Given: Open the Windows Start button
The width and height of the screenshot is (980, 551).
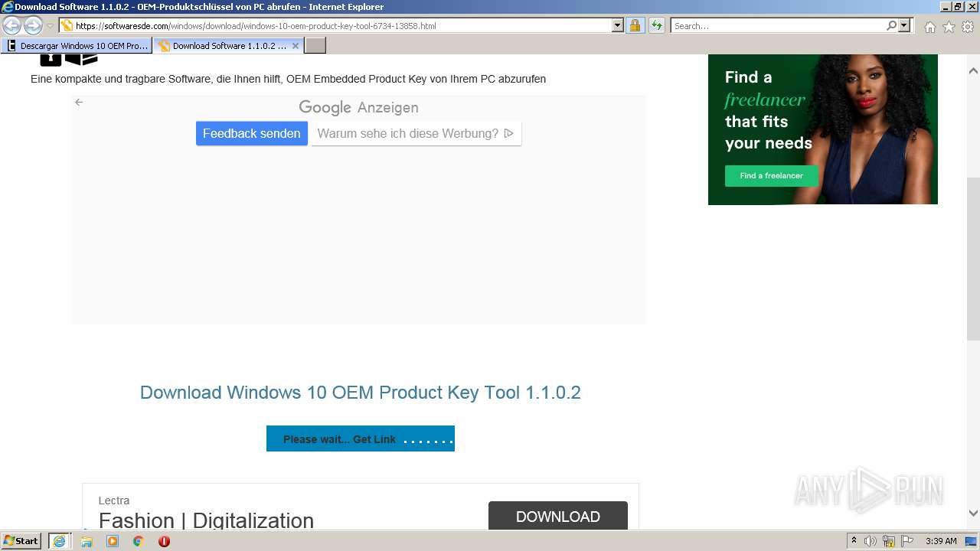Looking at the screenshot, I should (x=21, y=540).
